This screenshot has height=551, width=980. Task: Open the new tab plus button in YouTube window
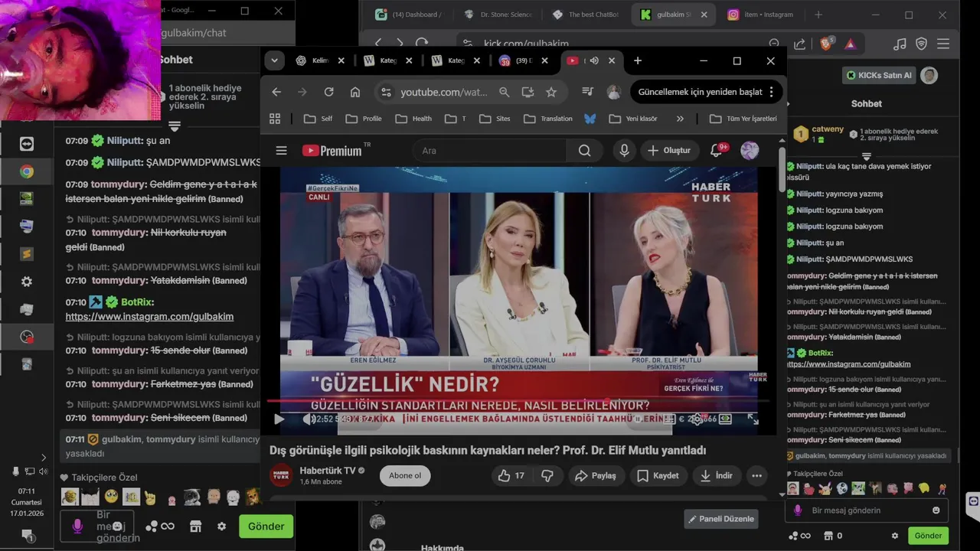coord(637,60)
